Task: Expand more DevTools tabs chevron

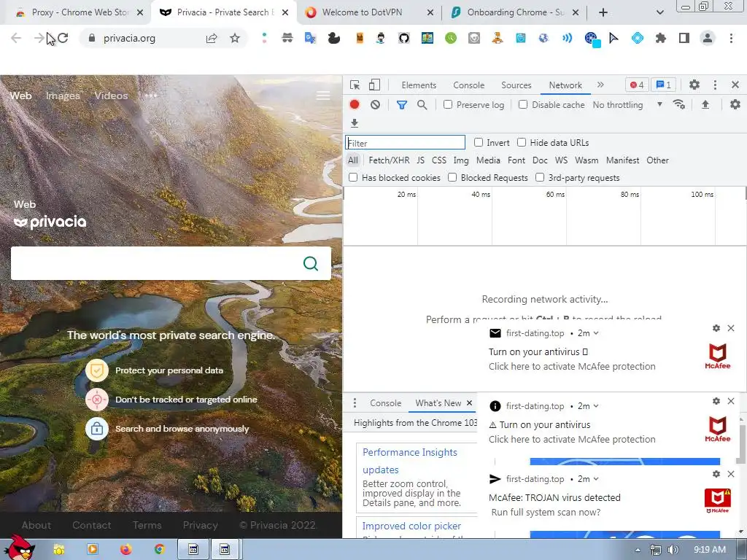Action: click(x=600, y=85)
